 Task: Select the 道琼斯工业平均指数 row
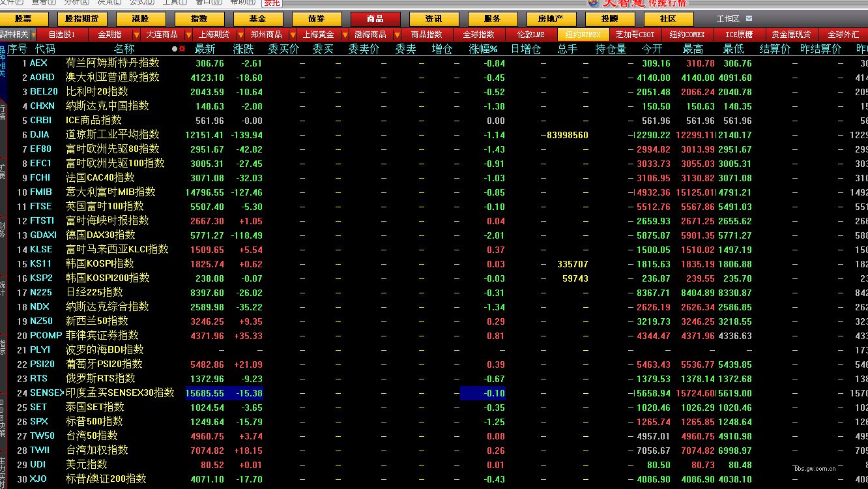tap(112, 135)
